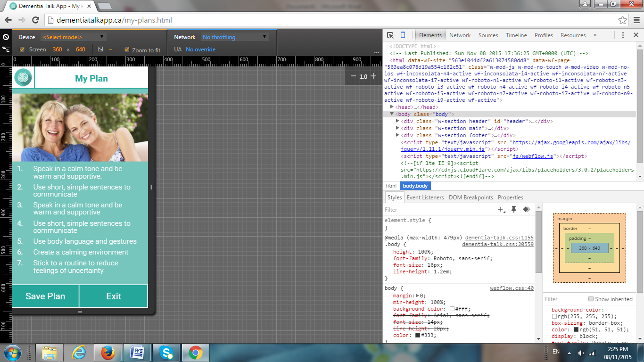Open emulation drawer three-dots icon
Viewport: 644px width, 362px height.
(377, 52)
